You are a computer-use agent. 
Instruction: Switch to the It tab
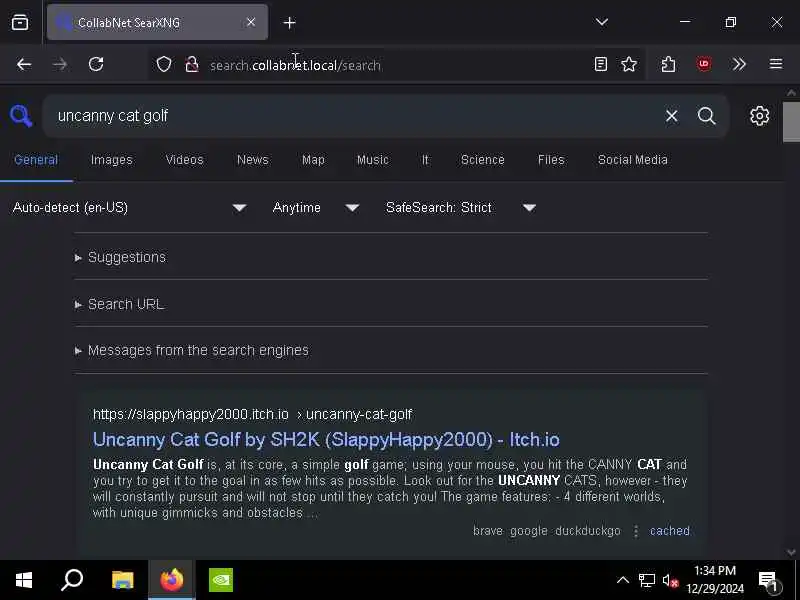[x=425, y=160]
